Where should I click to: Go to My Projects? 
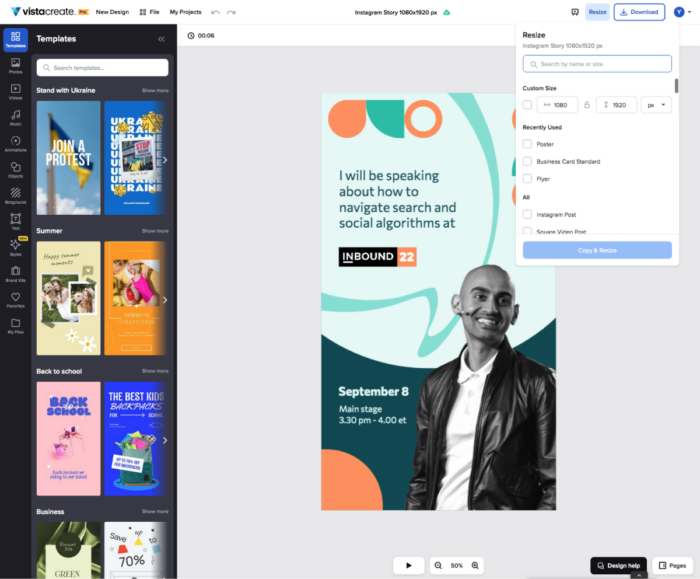click(185, 12)
